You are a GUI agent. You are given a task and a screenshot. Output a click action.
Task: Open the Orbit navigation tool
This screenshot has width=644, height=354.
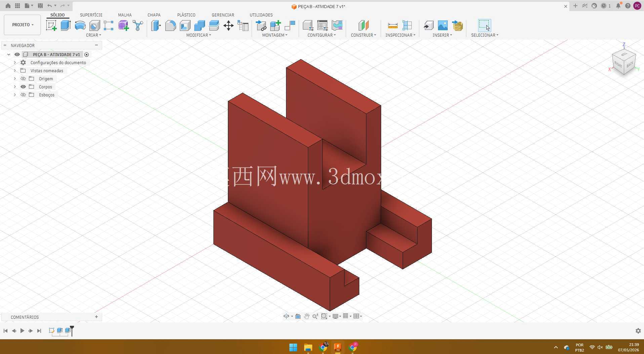coord(286,316)
